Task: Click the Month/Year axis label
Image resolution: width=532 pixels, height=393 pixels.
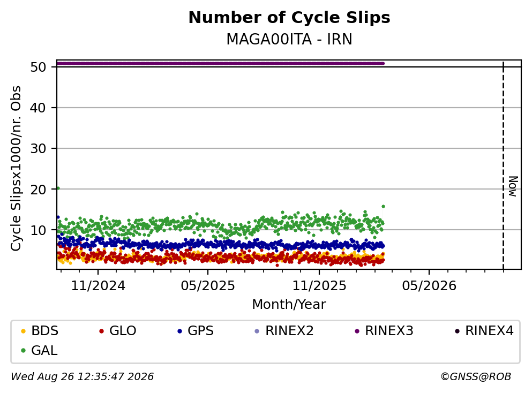Action: pos(289,305)
